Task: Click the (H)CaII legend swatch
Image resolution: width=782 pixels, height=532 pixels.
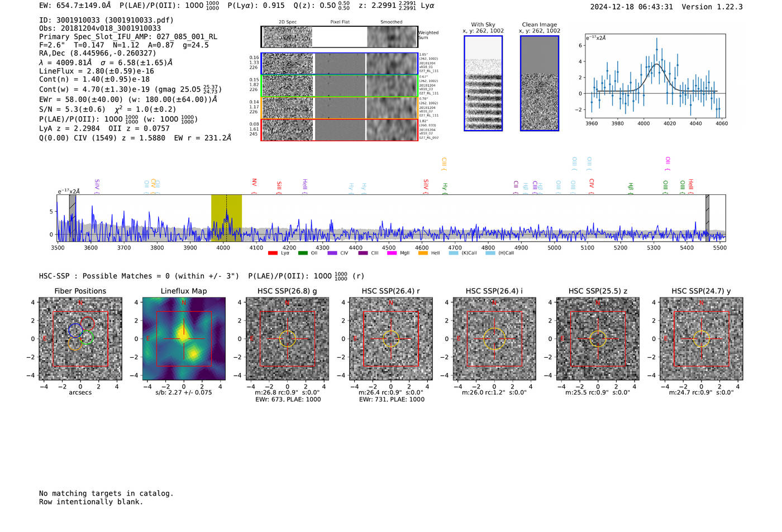Action: 490,253
